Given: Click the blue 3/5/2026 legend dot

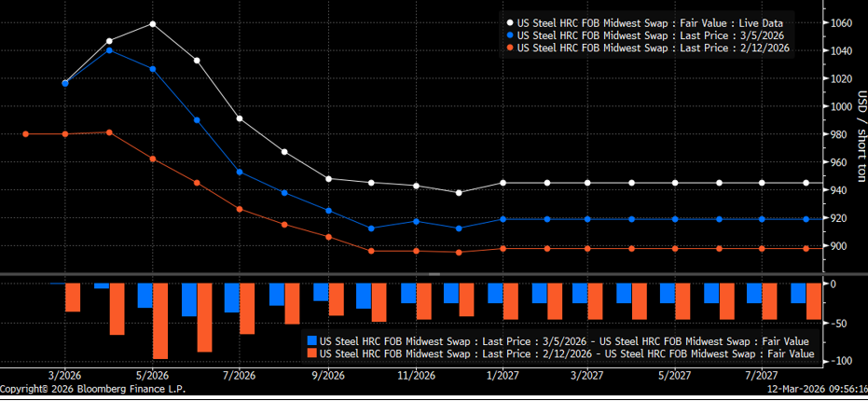Looking at the screenshot, I should pyautogui.click(x=509, y=35).
